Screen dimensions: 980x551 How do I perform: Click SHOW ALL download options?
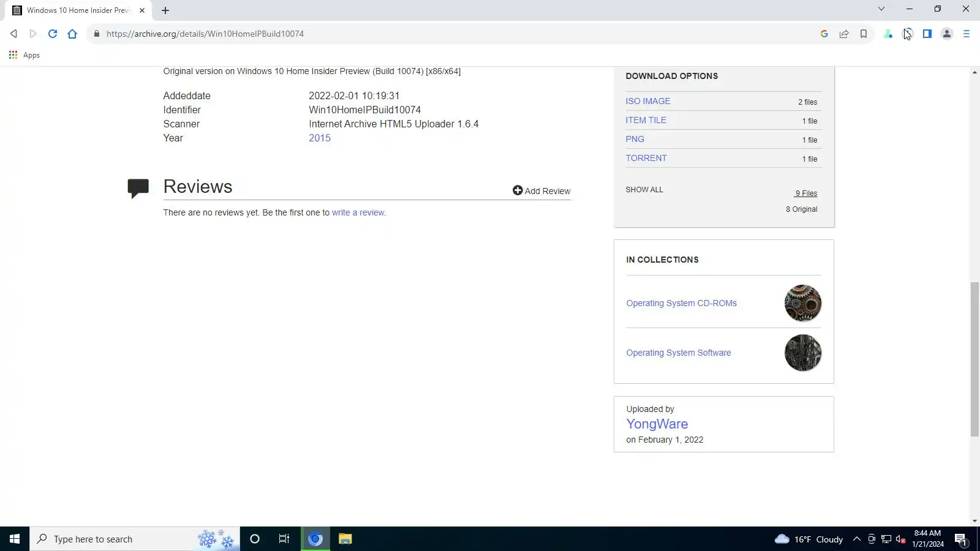point(644,190)
